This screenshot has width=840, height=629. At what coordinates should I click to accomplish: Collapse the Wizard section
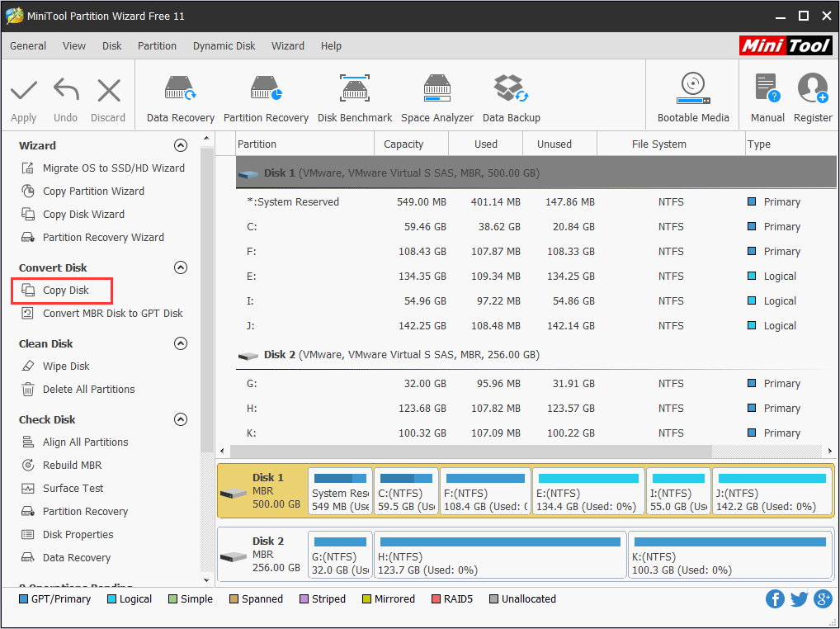pyautogui.click(x=181, y=145)
